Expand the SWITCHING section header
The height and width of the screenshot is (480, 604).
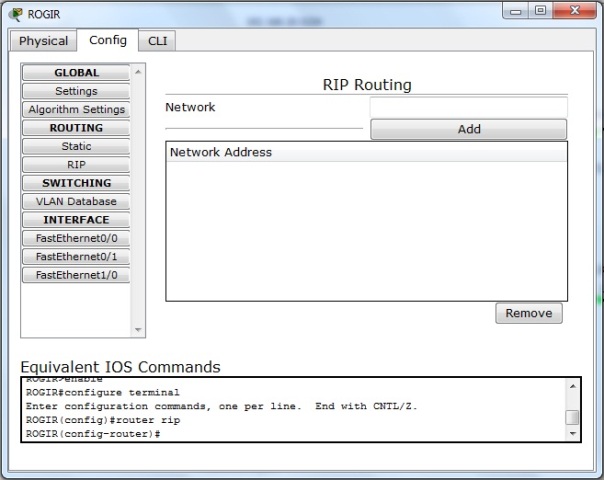[x=76, y=183]
